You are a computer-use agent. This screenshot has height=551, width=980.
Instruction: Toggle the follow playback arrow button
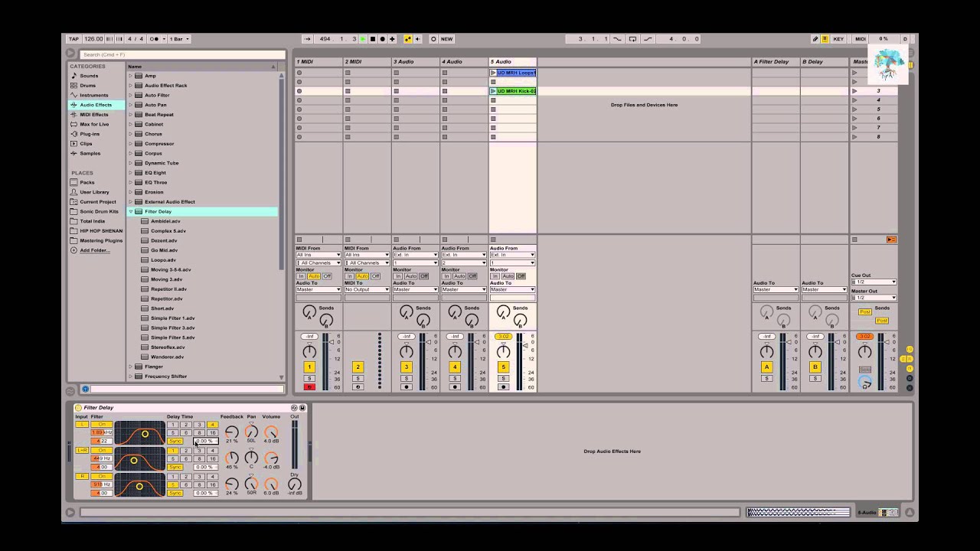click(308, 39)
